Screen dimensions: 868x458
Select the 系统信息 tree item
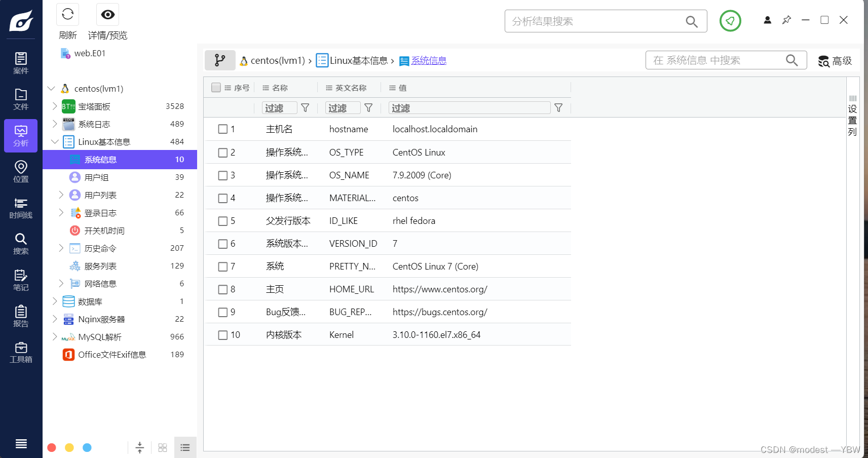click(x=120, y=160)
